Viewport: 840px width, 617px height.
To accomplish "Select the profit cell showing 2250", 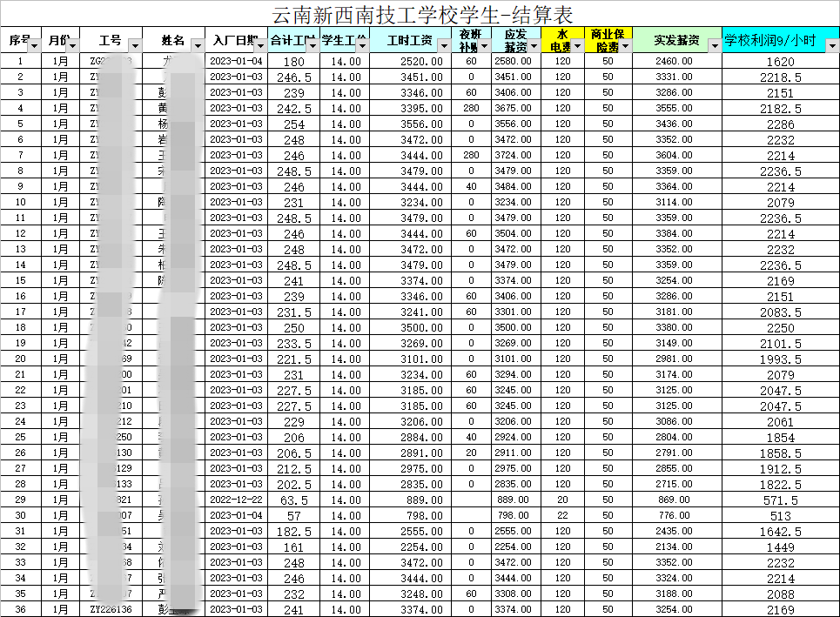I will pos(781,327).
